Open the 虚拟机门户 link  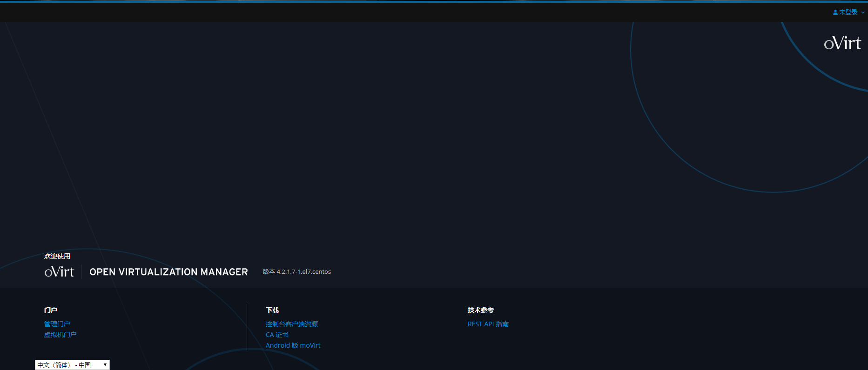point(61,335)
